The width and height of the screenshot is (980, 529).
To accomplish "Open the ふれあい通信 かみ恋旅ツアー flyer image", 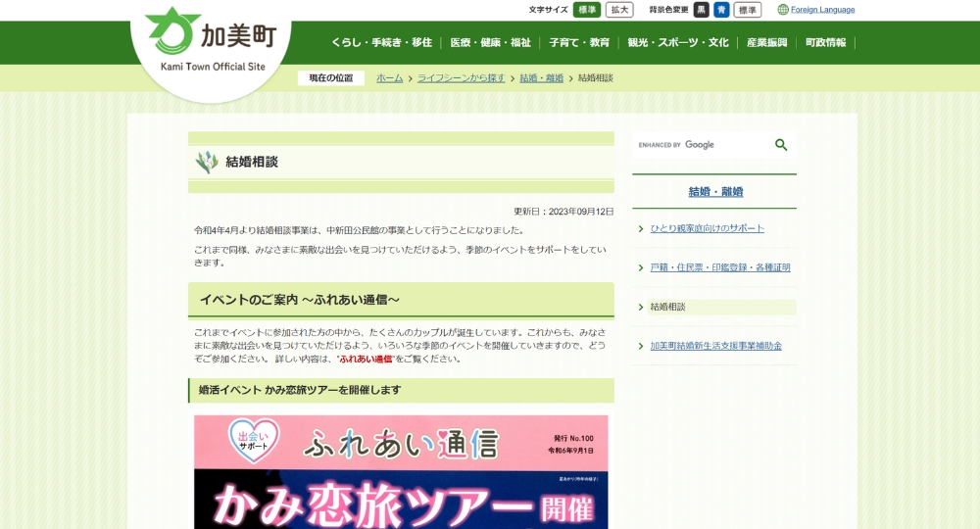I will pyautogui.click(x=401, y=471).
